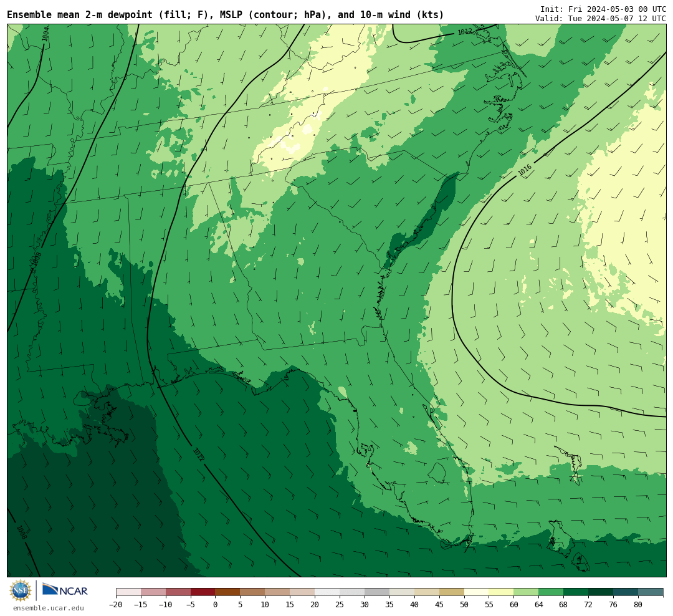Pick the darkest green 72 to 76 swatch
673x616 pixels.
[601, 592]
